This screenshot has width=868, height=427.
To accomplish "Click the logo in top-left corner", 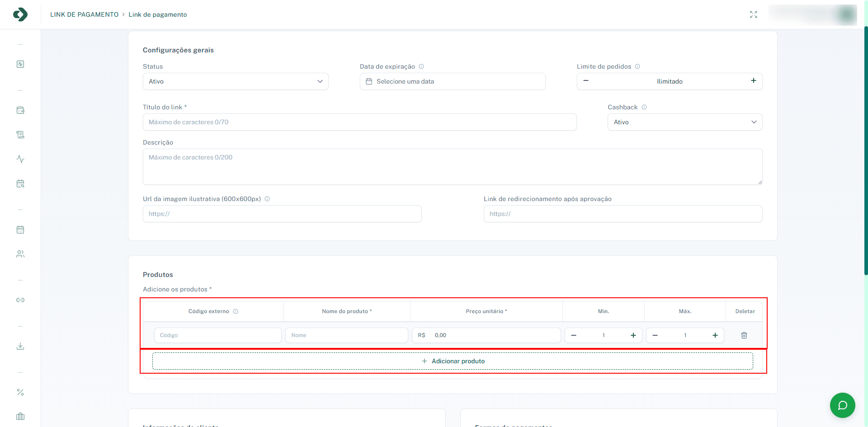I will coord(20,14).
